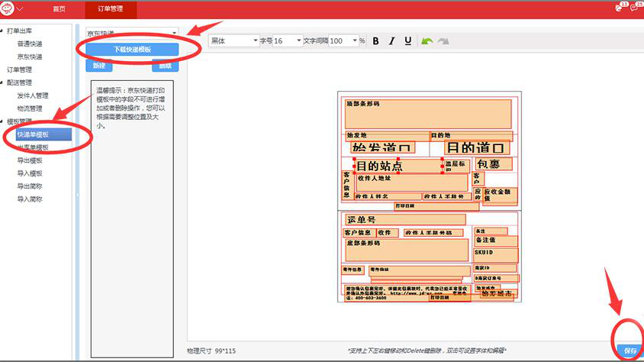Open the notifications bell icon
The width and height of the screenshot is (644, 362).
(619, 8)
